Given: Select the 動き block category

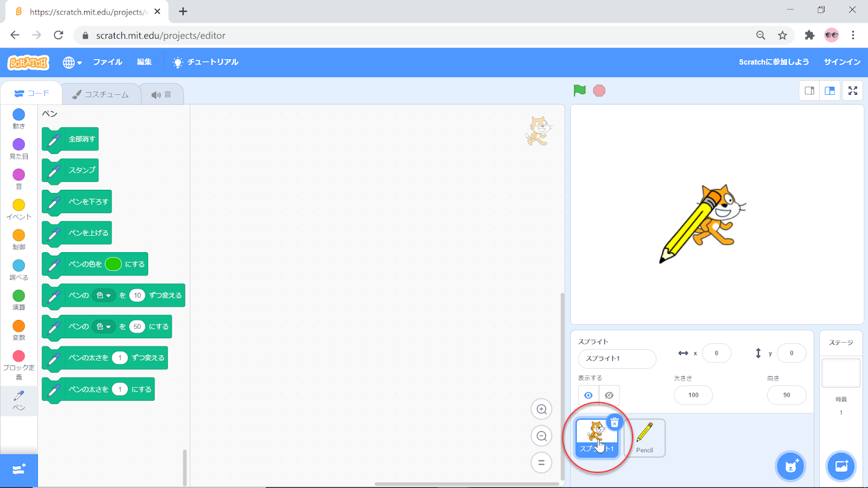Looking at the screenshot, I should (19, 119).
